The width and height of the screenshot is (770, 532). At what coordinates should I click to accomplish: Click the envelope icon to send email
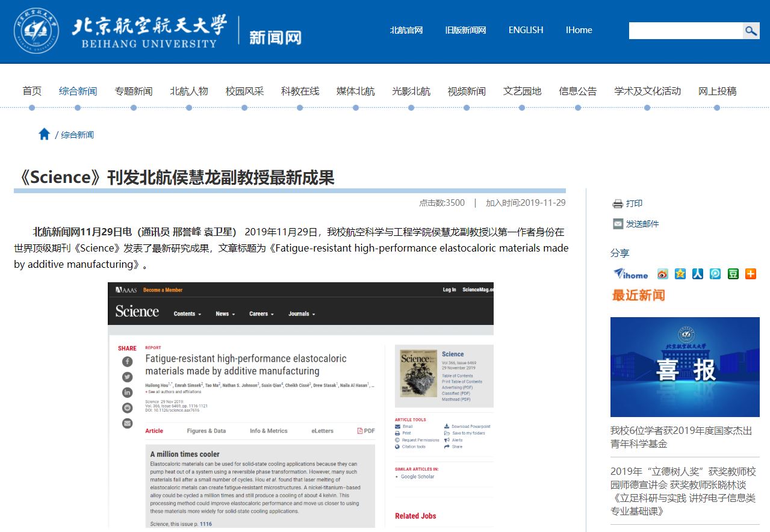click(x=618, y=224)
